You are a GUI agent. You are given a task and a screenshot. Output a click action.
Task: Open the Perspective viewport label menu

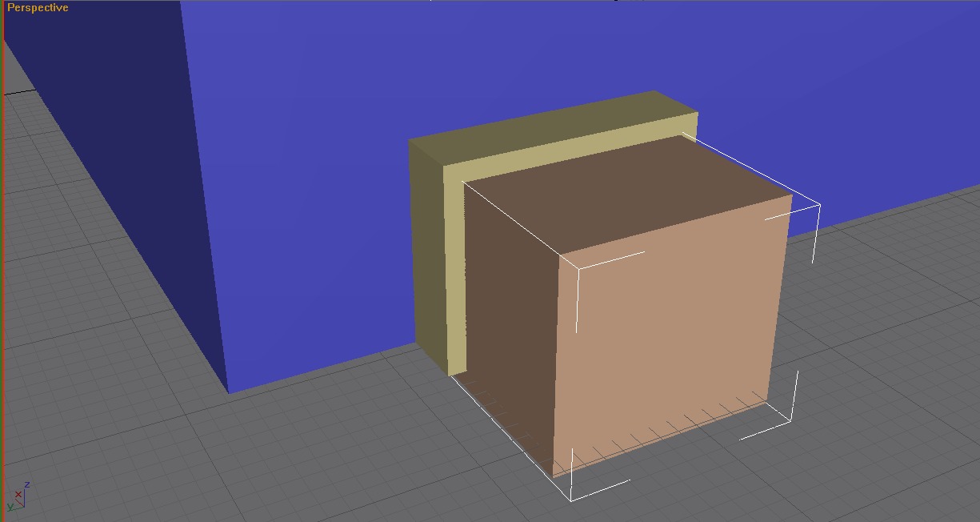38,8
